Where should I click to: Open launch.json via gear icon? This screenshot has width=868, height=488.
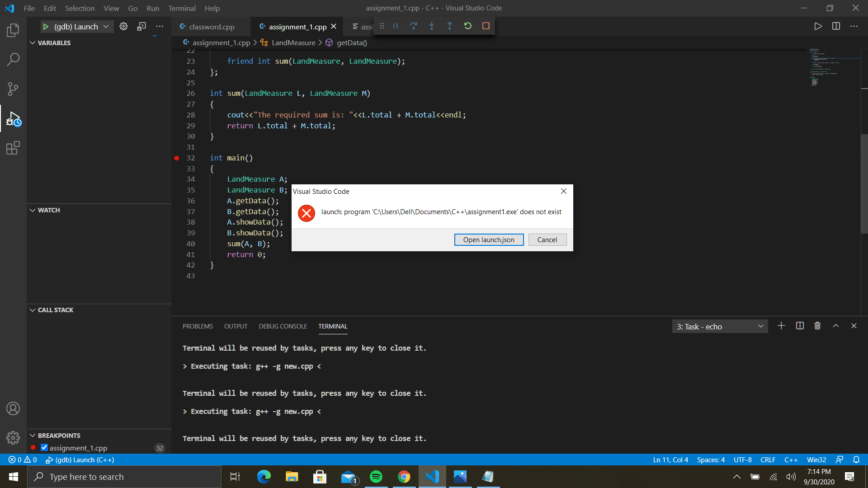pos(123,27)
